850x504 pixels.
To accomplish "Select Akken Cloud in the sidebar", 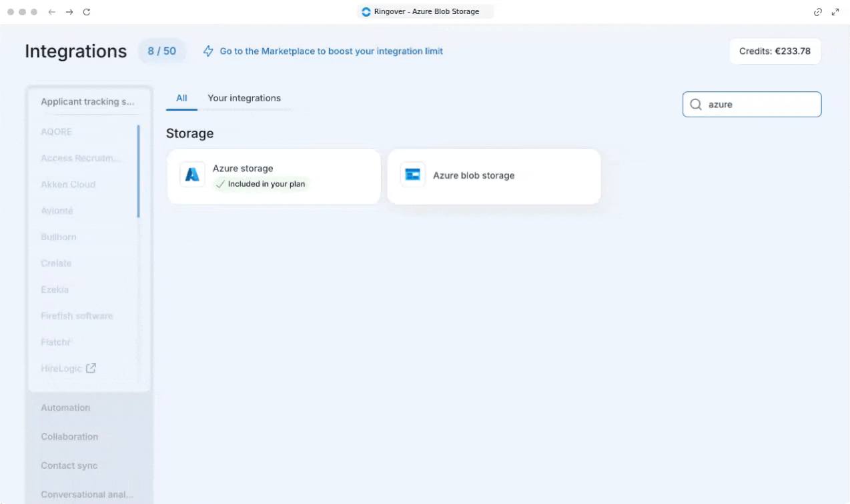I will pos(68,185).
